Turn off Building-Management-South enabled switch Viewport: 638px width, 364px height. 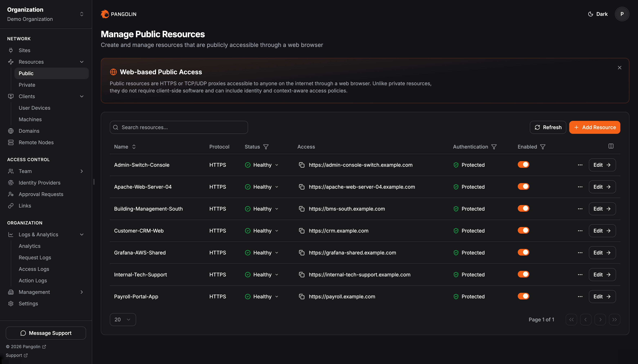tap(523, 208)
